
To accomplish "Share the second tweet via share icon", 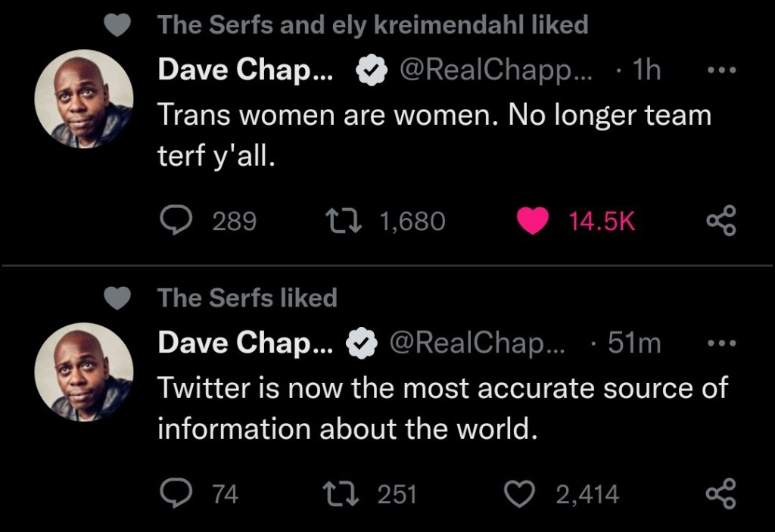I will (x=720, y=494).
